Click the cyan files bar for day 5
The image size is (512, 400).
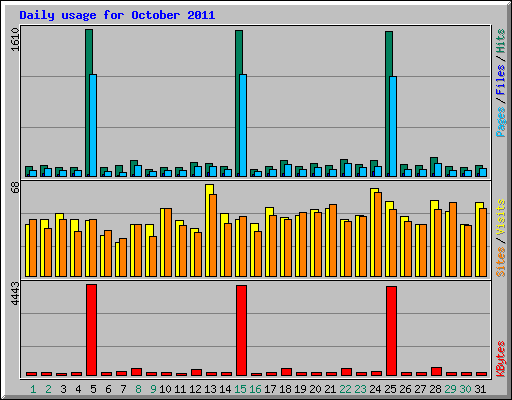pos(93,125)
